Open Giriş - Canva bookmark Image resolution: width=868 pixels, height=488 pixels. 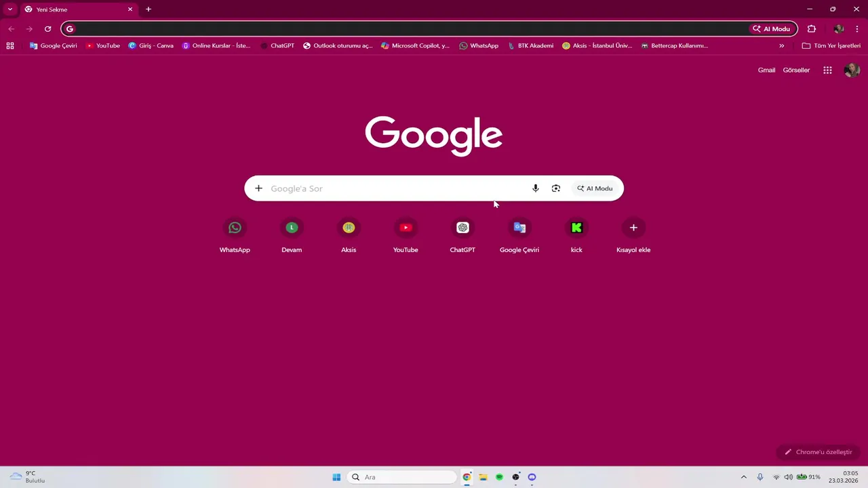tap(151, 45)
